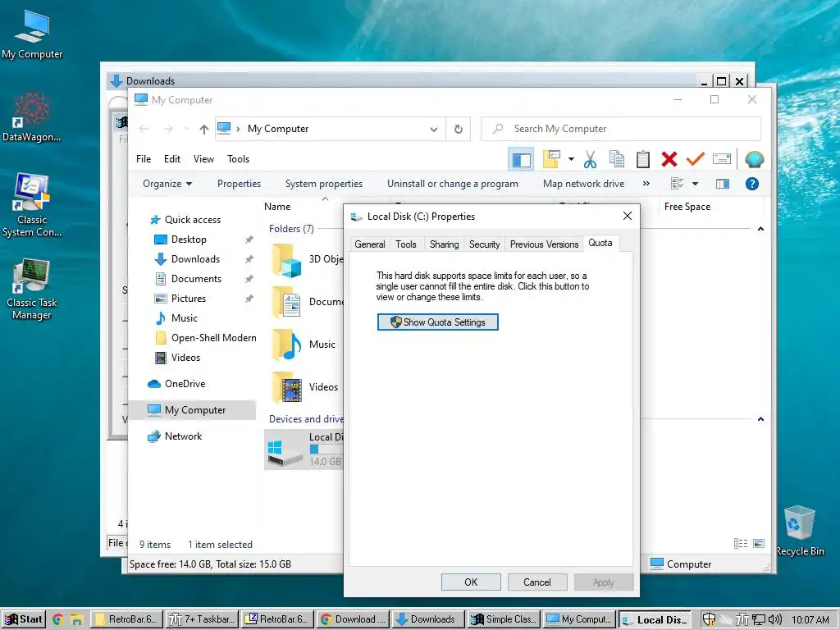Image resolution: width=840 pixels, height=630 pixels.
Task: Collapse the Folders group chevron
Action: (x=760, y=230)
